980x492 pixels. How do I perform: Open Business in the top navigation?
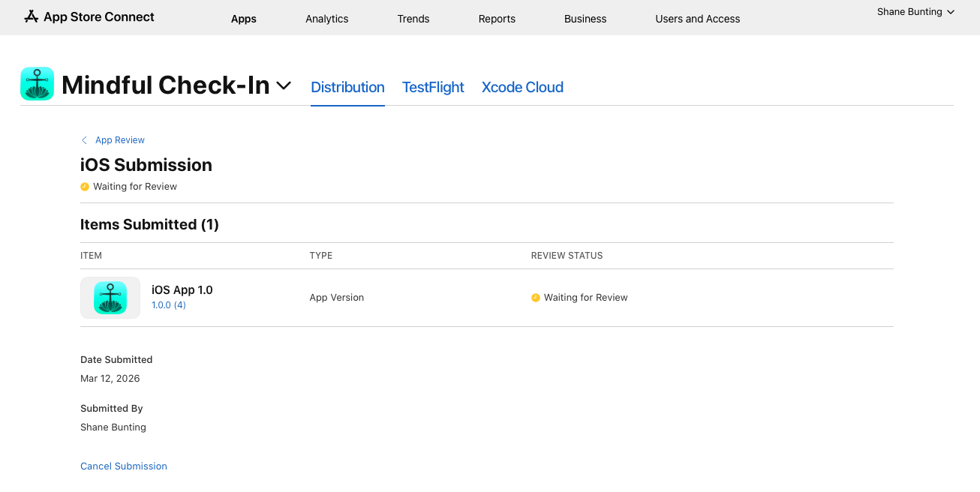pos(585,19)
